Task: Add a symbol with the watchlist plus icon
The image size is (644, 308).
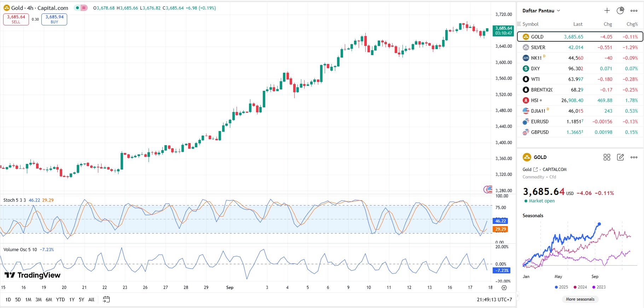Action: pos(607,11)
